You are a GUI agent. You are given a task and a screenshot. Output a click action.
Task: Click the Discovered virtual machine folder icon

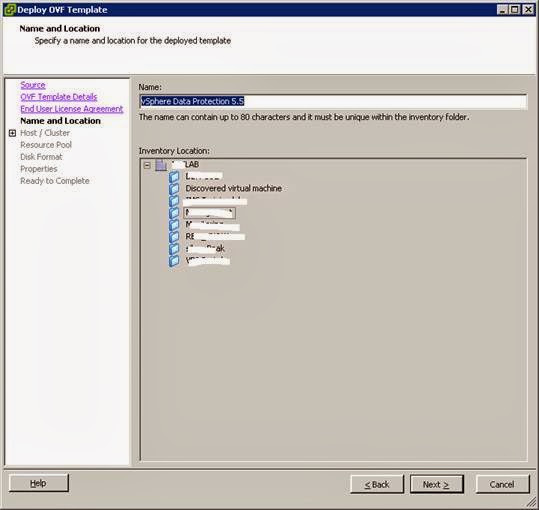pos(174,189)
